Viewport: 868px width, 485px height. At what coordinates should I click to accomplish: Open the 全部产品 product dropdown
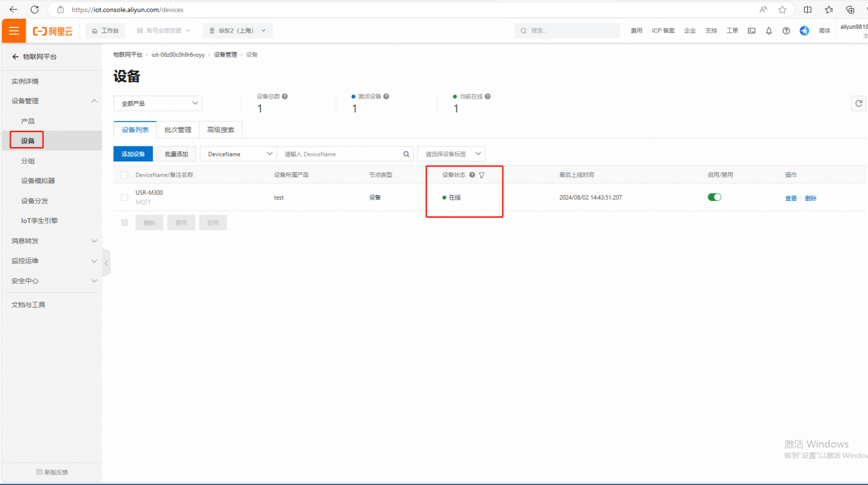tap(158, 103)
